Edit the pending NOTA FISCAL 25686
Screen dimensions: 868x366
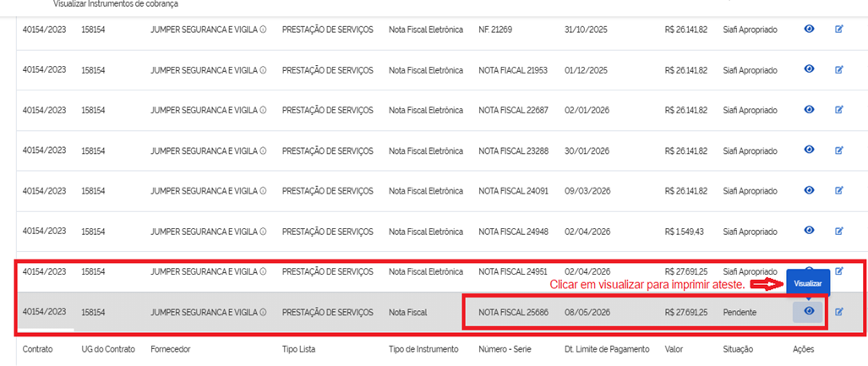pyautogui.click(x=838, y=312)
